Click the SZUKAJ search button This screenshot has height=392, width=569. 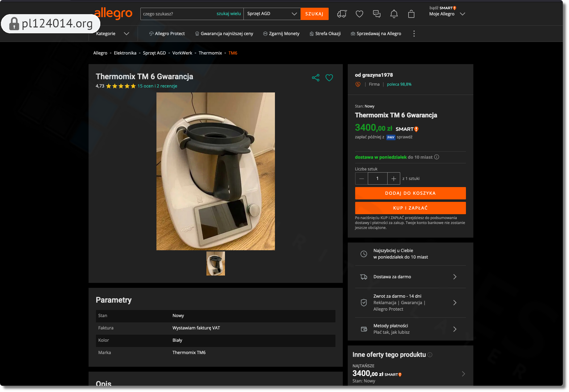(314, 14)
